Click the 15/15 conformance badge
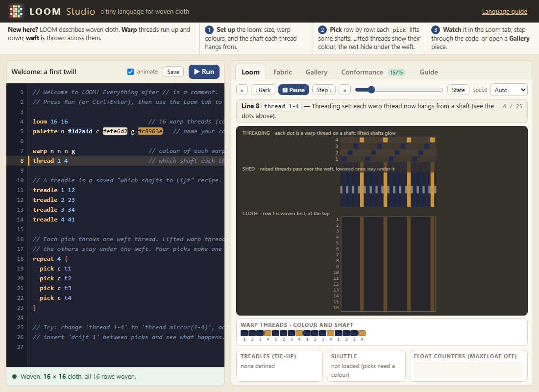The width and height of the screenshot is (539, 392). click(x=396, y=72)
